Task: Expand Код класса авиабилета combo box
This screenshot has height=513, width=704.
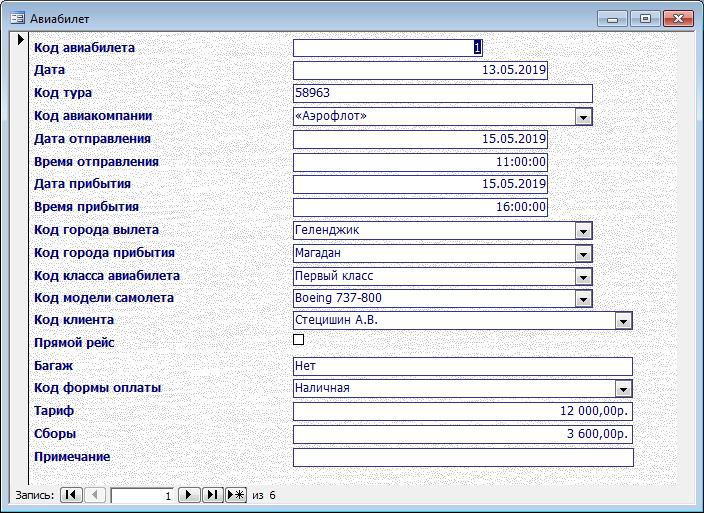Action: 583,277
